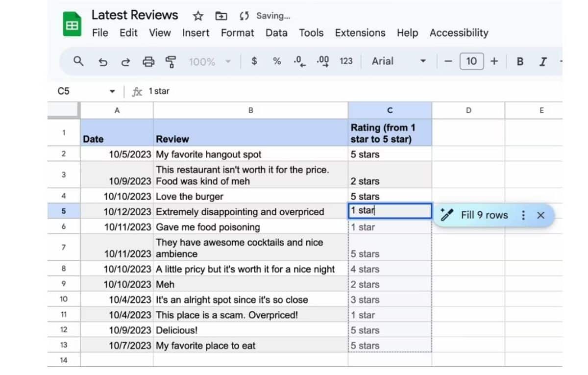Click the redo icon
Viewport: 588px width, 375px height.
point(126,61)
